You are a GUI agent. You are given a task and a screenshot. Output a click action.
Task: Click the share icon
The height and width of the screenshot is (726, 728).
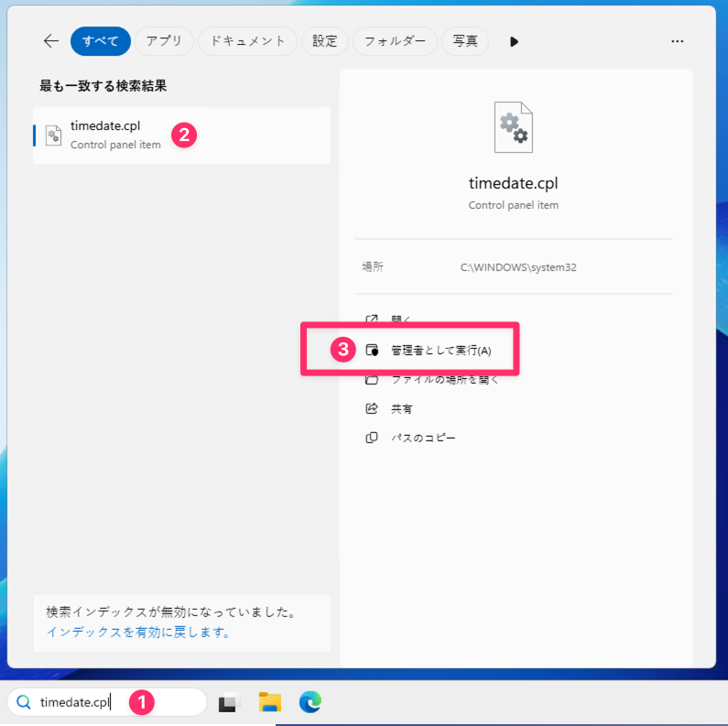point(372,408)
